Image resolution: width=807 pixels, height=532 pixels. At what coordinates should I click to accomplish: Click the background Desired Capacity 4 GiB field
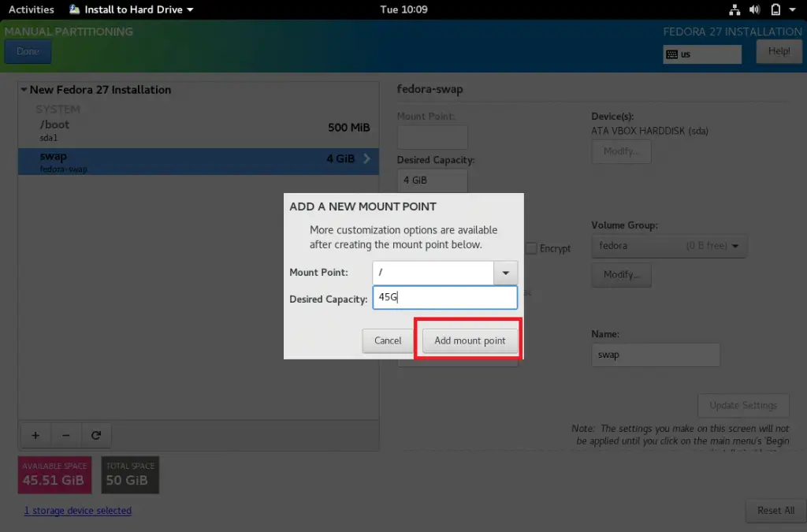click(x=433, y=180)
